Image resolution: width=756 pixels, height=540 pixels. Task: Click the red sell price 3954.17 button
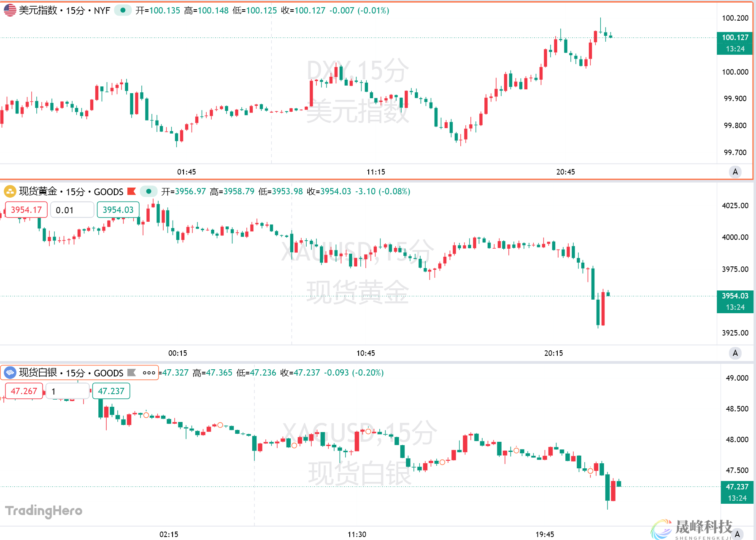click(x=26, y=210)
